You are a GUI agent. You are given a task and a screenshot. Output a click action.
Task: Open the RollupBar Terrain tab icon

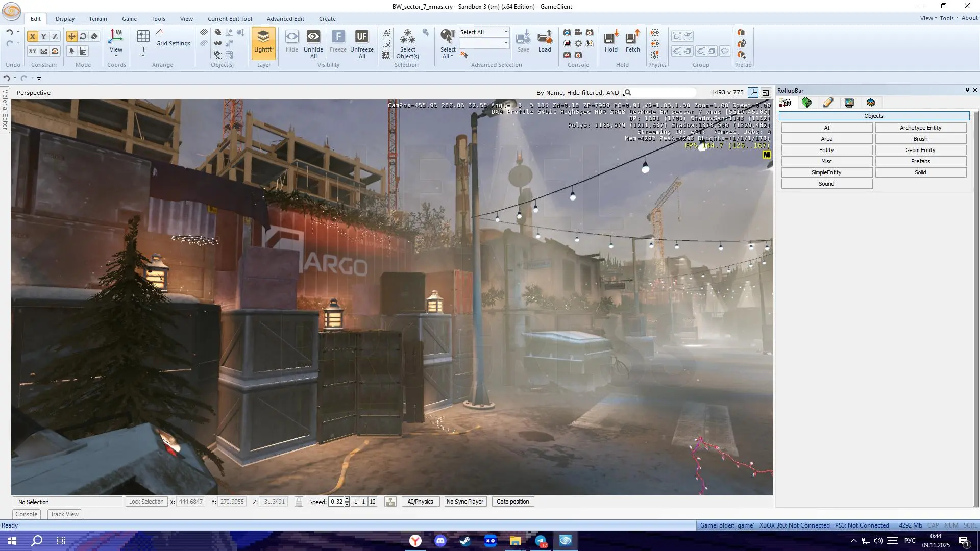pos(806,103)
